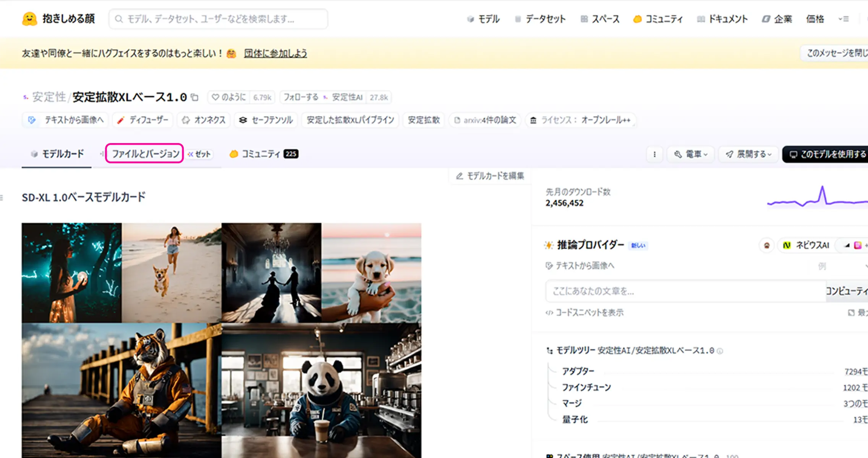Viewport: 868px width, 458px height.
Task: Open the ファインチューン model tree row
Action: pyautogui.click(x=707, y=387)
